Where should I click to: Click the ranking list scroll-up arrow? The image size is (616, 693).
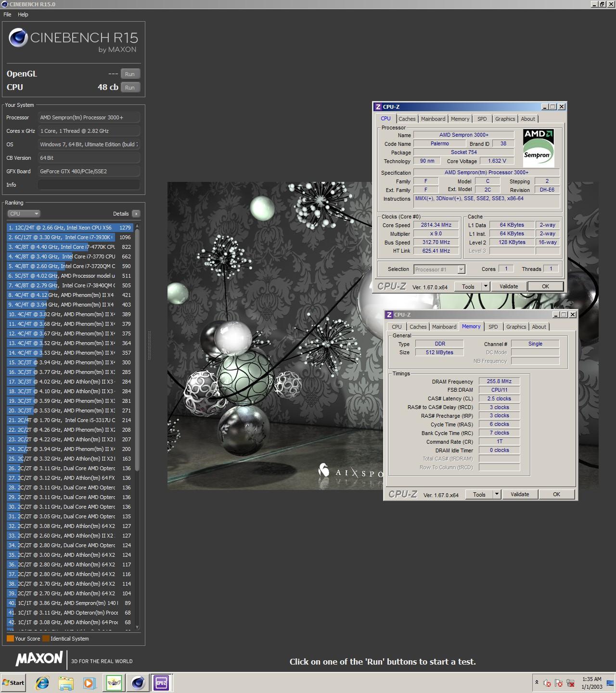(137, 226)
